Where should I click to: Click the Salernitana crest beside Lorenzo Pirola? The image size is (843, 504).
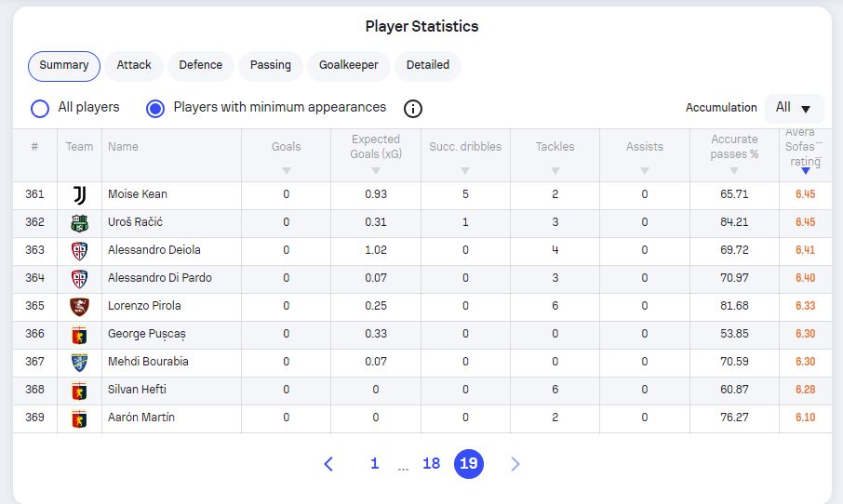tap(80, 307)
